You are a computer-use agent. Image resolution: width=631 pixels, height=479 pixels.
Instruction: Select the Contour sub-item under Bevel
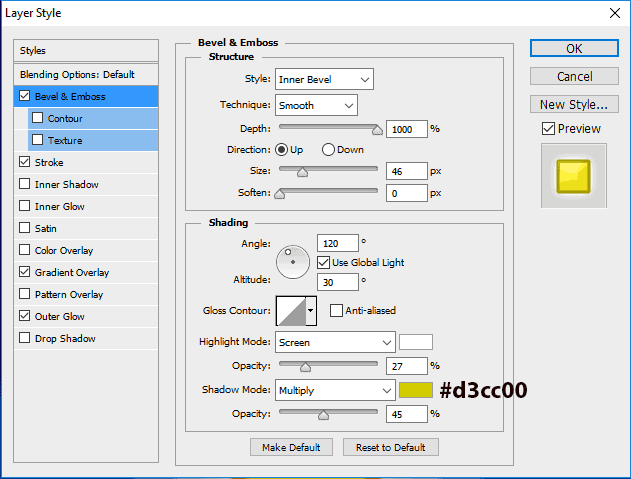pos(65,119)
